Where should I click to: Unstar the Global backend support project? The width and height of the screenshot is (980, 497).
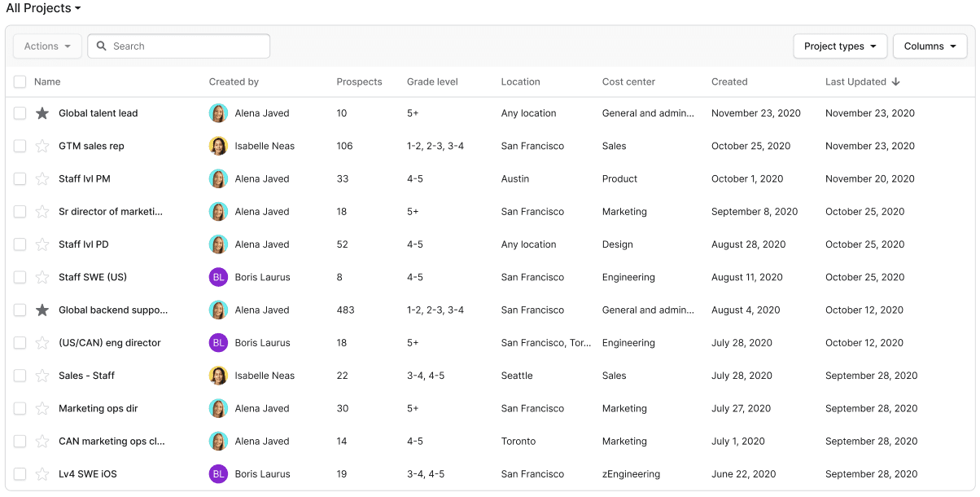[42, 310]
